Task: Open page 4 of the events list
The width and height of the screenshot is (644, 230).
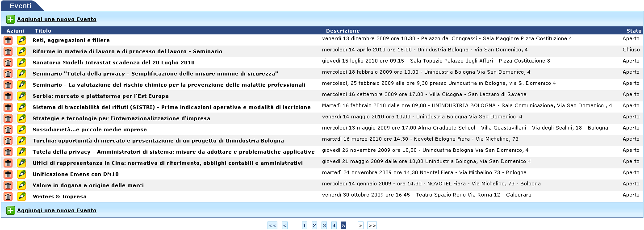Action: pyautogui.click(x=334, y=226)
